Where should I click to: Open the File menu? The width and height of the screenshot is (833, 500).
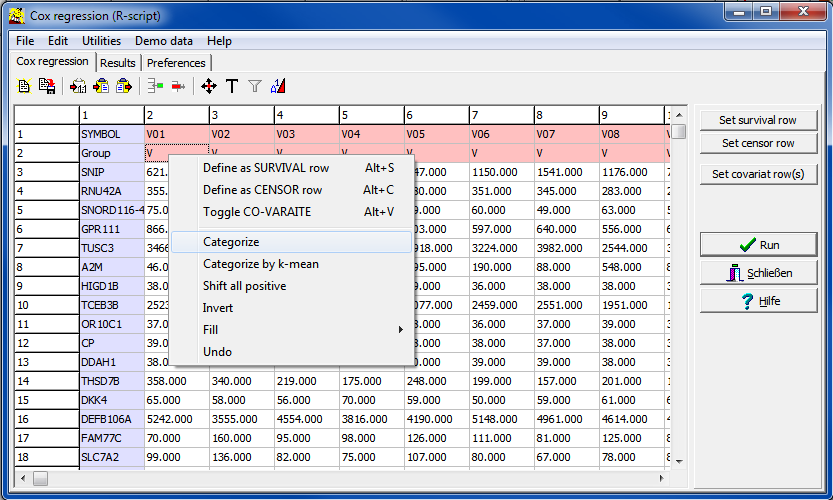click(x=25, y=41)
